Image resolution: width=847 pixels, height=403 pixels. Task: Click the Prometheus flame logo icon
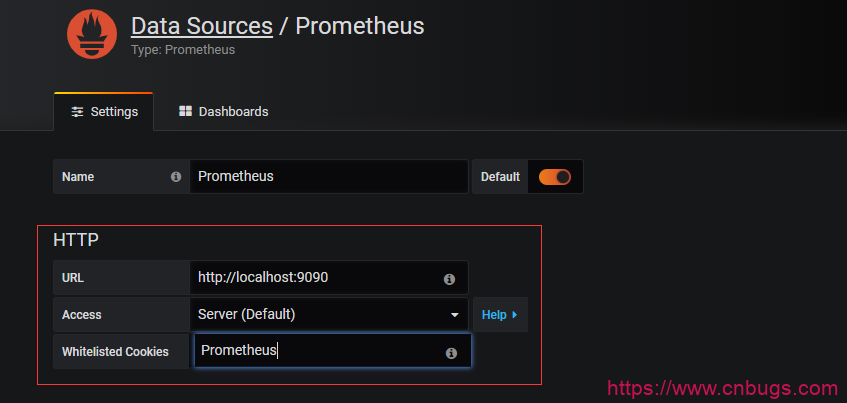tap(92, 33)
